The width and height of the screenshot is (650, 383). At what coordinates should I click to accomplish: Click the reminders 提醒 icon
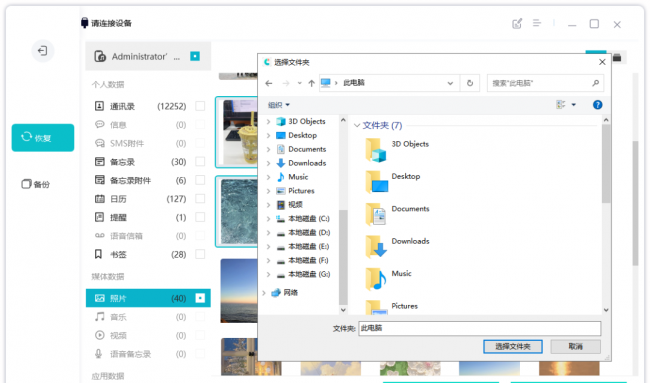click(x=99, y=217)
